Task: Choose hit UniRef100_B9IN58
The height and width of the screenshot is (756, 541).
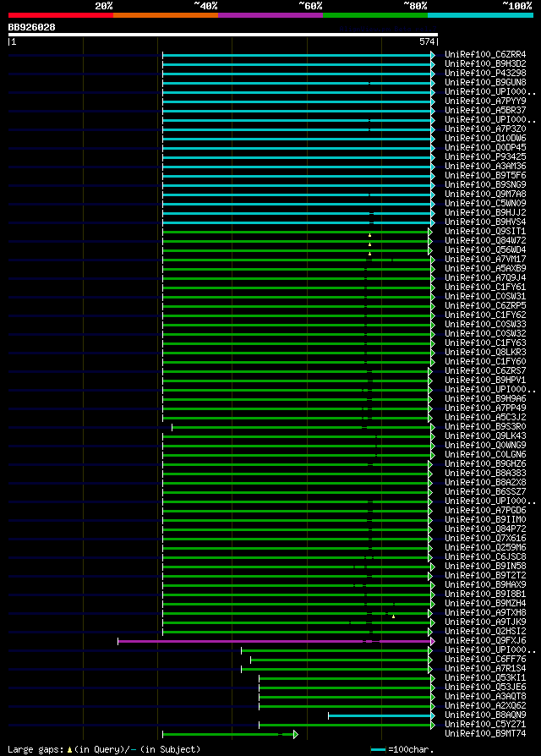Action: (x=485, y=567)
